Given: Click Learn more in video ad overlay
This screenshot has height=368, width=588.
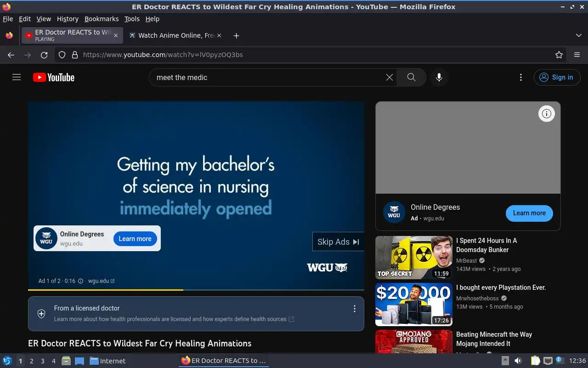Looking at the screenshot, I should 135,239.
